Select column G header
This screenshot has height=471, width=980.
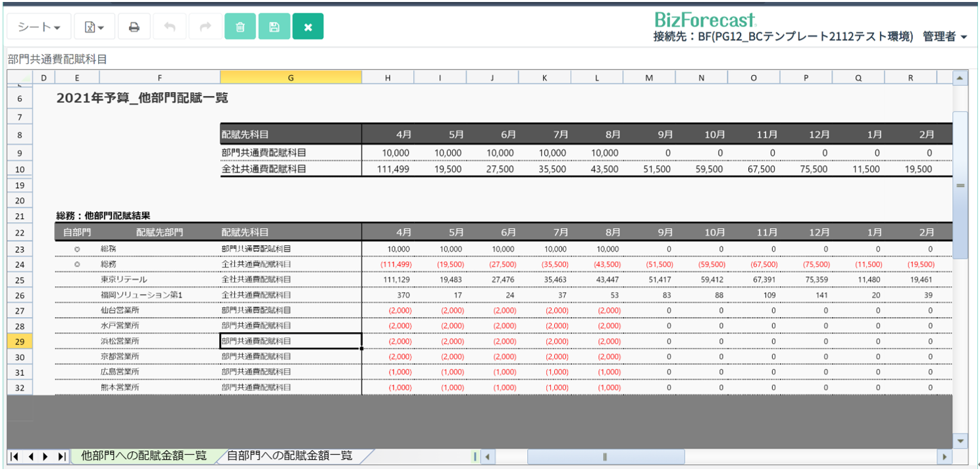click(x=291, y=78)
